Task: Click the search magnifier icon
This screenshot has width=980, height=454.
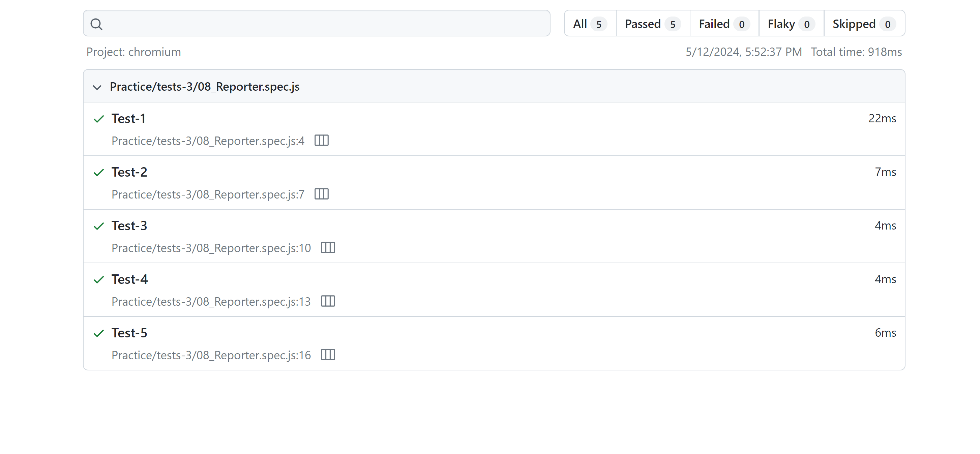Action: point(96,24)
